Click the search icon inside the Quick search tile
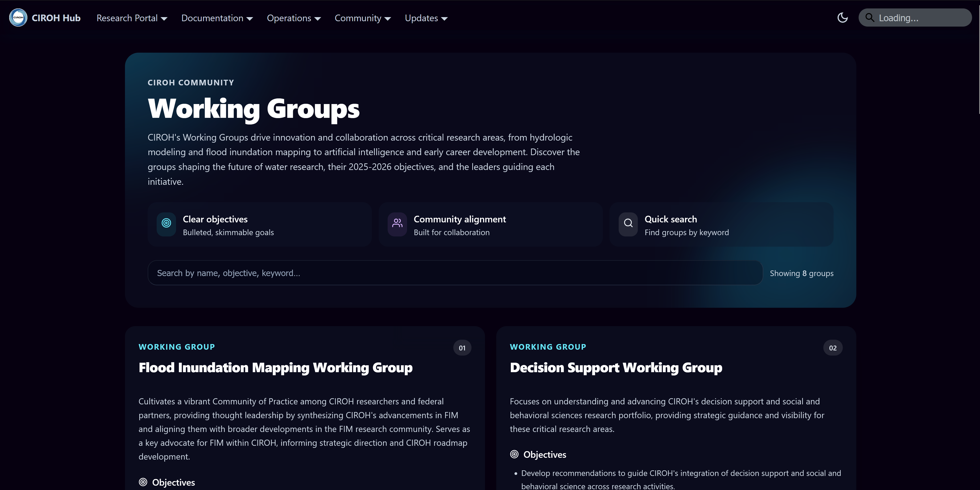 coord(628,224)
